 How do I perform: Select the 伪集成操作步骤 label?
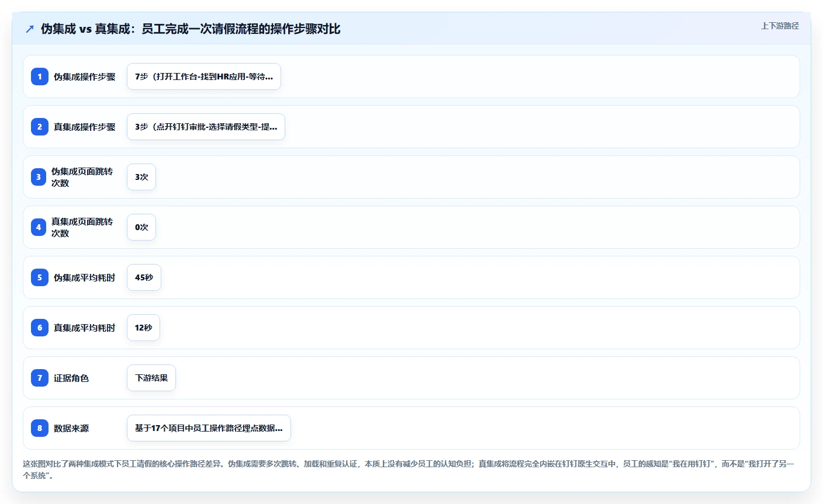pos(85,77)
